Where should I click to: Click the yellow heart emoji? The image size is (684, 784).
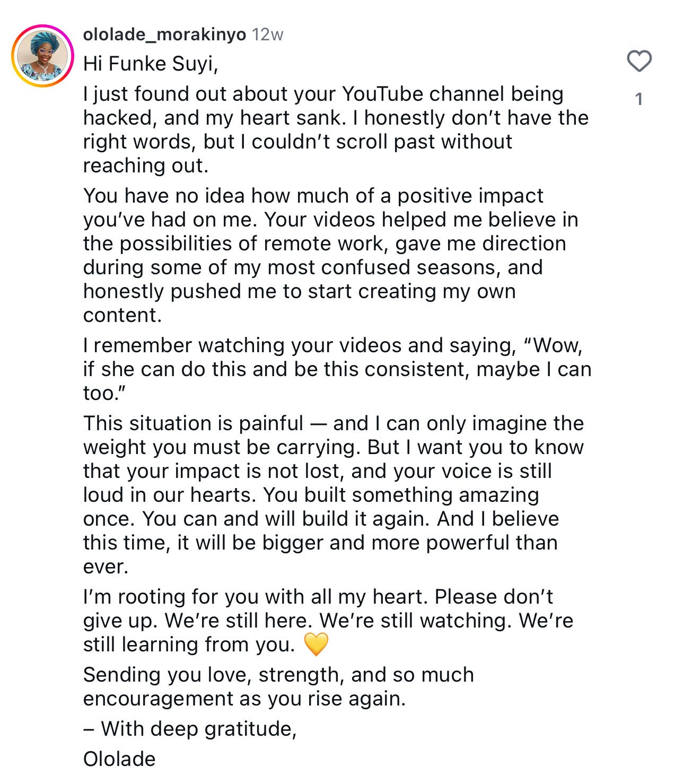(316, 644)
